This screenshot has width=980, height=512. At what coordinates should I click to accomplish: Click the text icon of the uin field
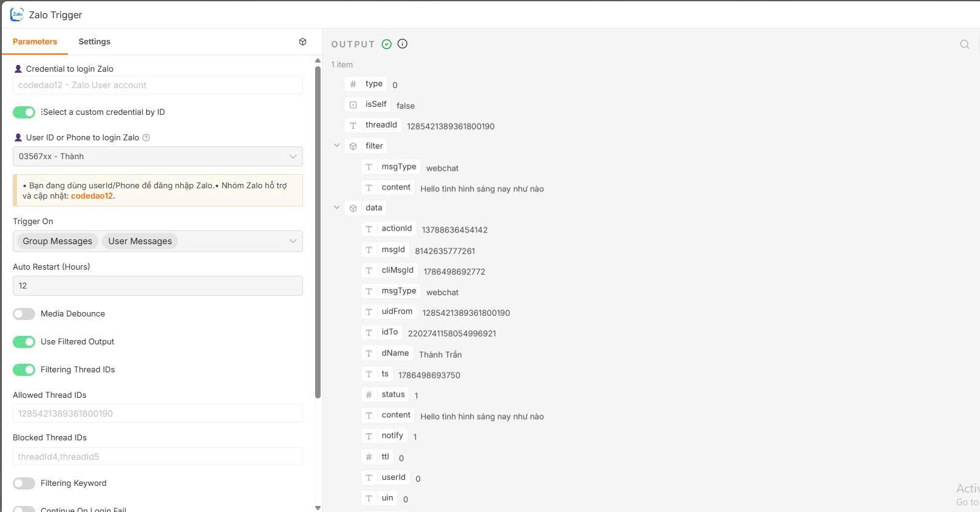point(369,499)
